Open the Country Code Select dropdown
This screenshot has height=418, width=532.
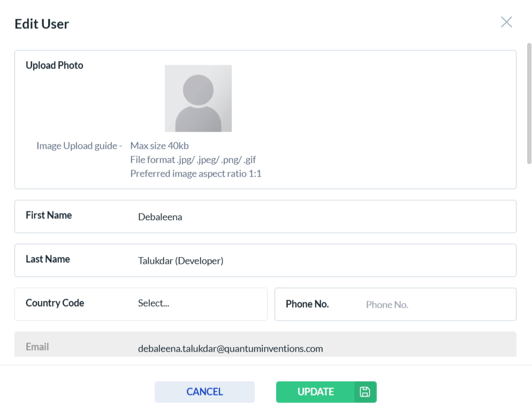click(x=198, y=303)
